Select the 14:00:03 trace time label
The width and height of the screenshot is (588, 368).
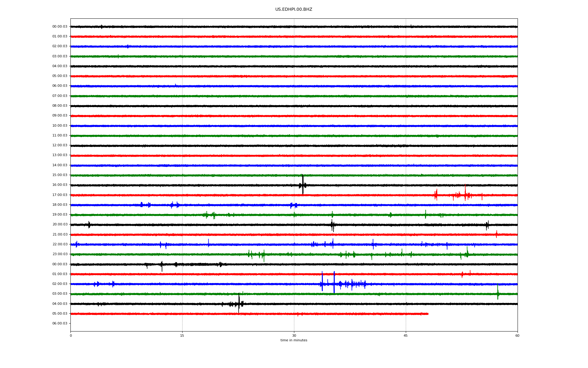[60, 165]
